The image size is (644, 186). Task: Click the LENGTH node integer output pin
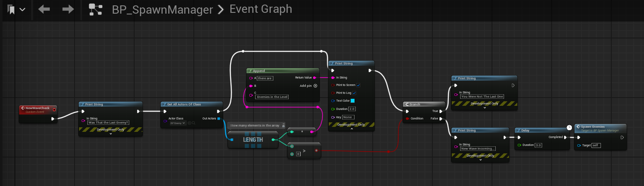(273, 140)
